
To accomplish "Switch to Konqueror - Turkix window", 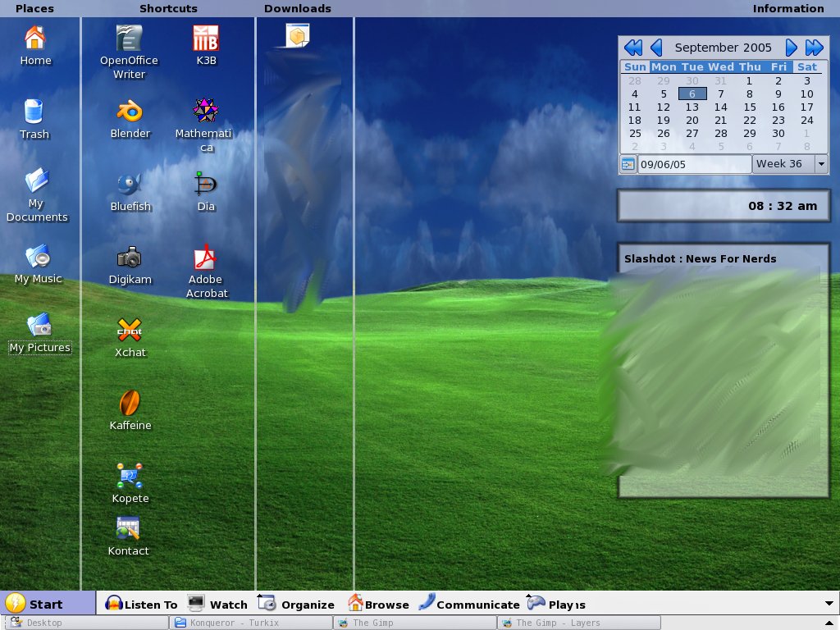I will pos(251,623).
